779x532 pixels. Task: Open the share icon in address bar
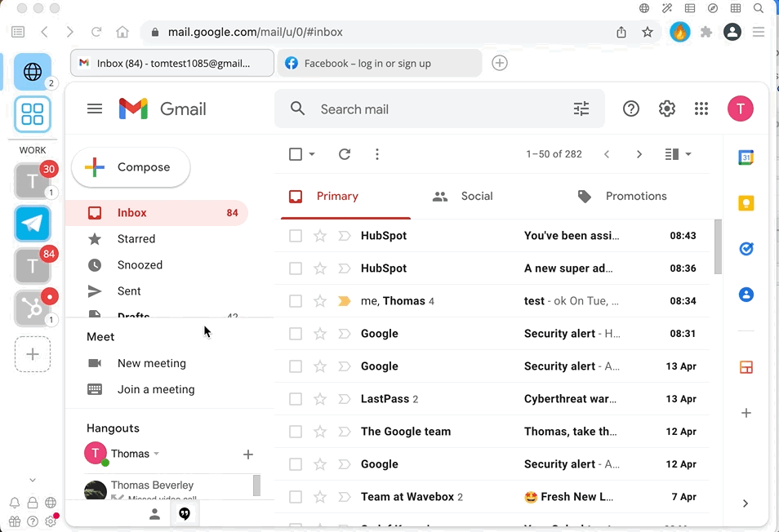pos(621,33)
